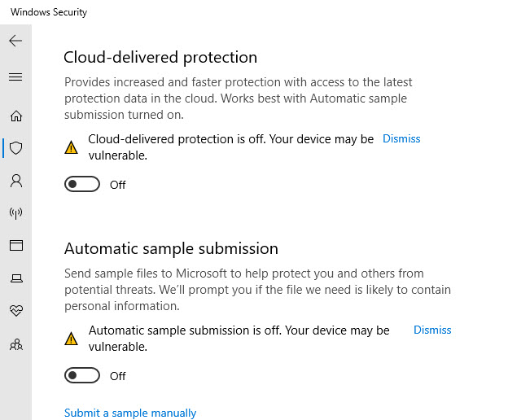Enable Automatic sample submission toggle
The height and width of the screenshot is (420, 508).
[82, 376]
